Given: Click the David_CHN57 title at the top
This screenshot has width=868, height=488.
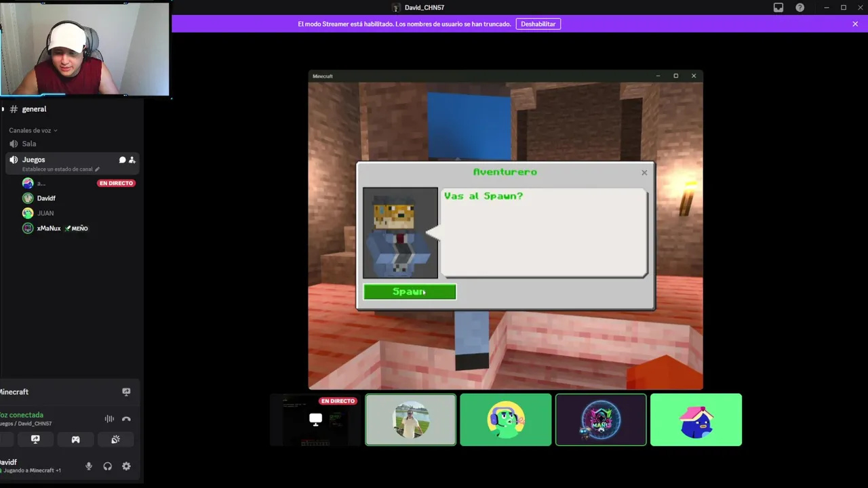Looking at the screenshot, I should tap(425, 7).
